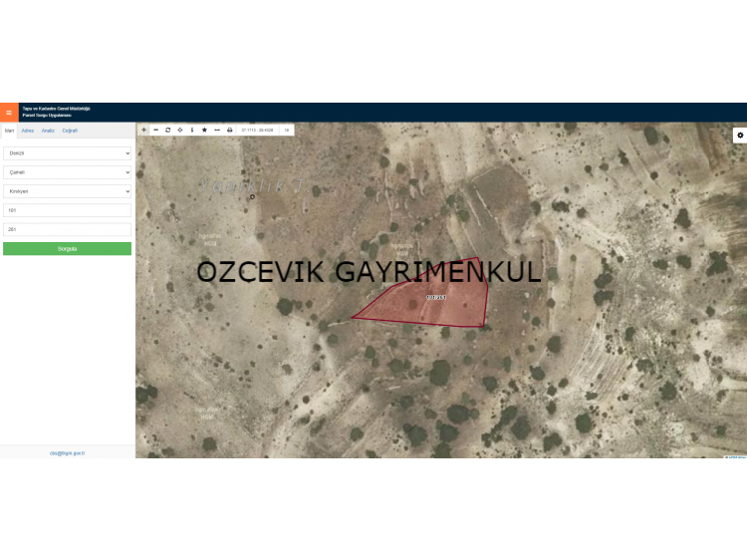Expand the Çameli district dropdown
The image size is (747, 560).
67,172
